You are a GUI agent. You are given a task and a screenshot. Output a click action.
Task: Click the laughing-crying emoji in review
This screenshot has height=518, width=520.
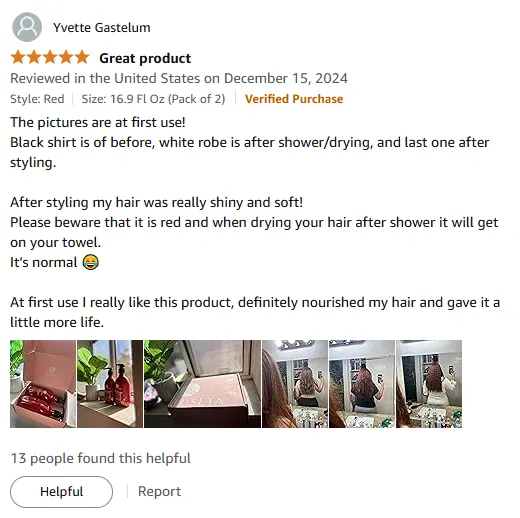pyautogui.click(x=90, y=262)
